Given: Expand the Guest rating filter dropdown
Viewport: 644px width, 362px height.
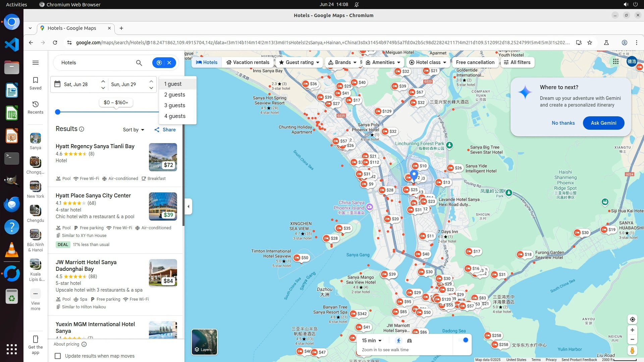Looking at the screenshot, I should tap(299, 62).
